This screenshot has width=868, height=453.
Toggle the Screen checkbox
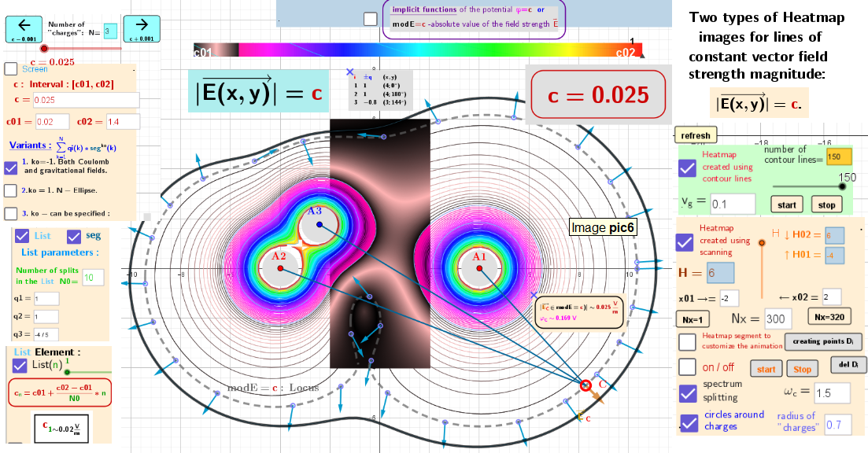pyautogui.click(x=11, y=69)
